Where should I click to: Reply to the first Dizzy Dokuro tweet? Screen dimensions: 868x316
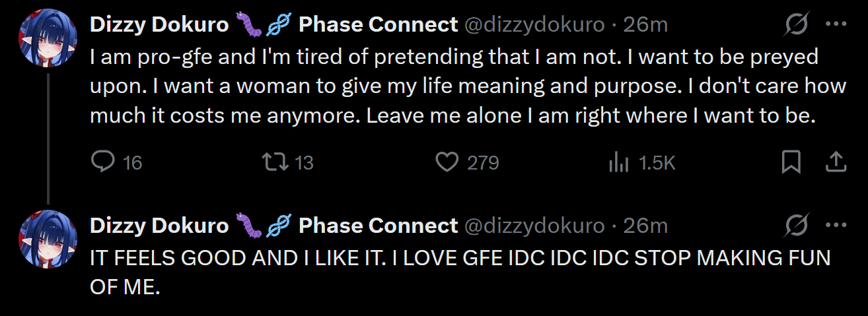102,162
